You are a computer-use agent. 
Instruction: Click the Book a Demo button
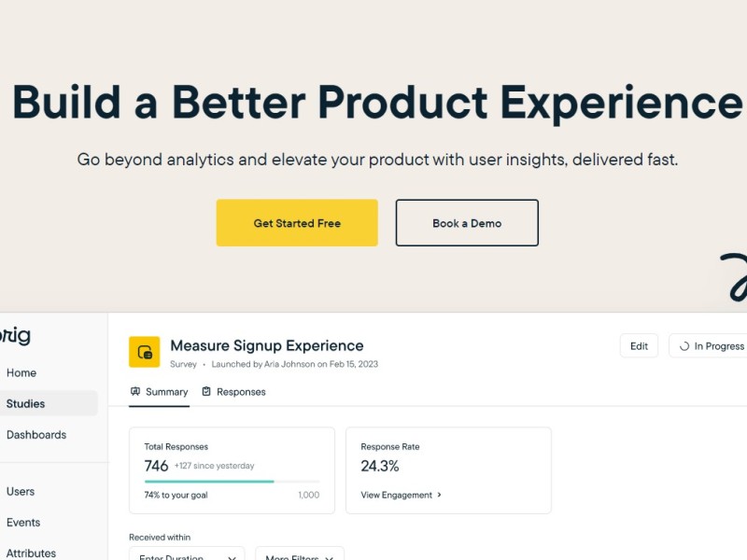(467, 223)
